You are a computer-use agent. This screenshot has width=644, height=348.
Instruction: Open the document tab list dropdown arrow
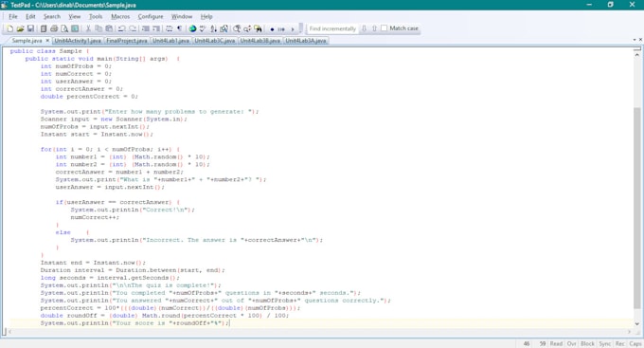click(x=635, y=40)
